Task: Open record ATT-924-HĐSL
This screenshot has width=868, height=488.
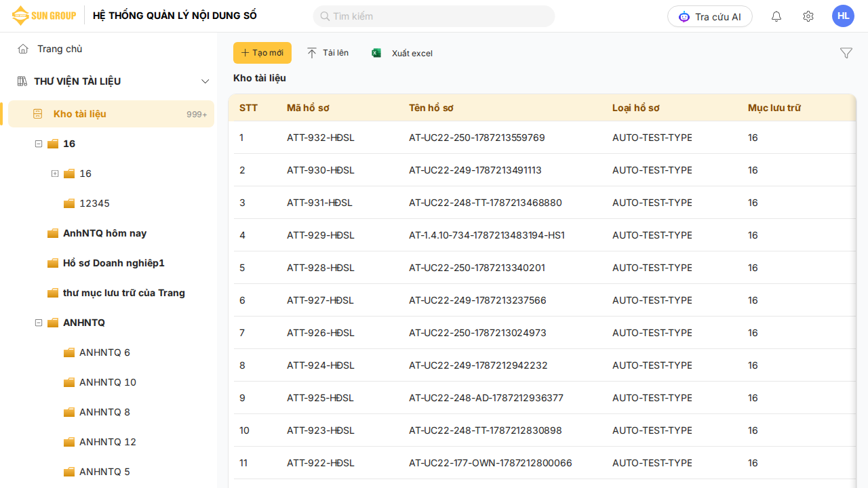Action: (x=321, y=365)
